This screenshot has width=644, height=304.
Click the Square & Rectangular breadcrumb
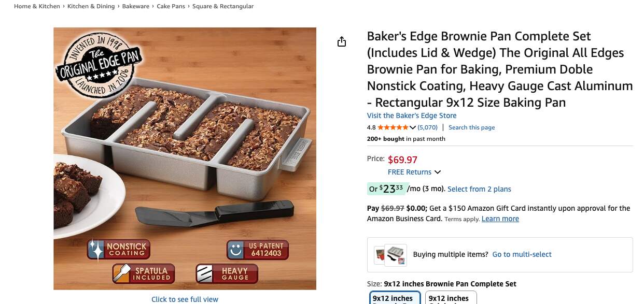pyautogui.click(x=223, y=6)
